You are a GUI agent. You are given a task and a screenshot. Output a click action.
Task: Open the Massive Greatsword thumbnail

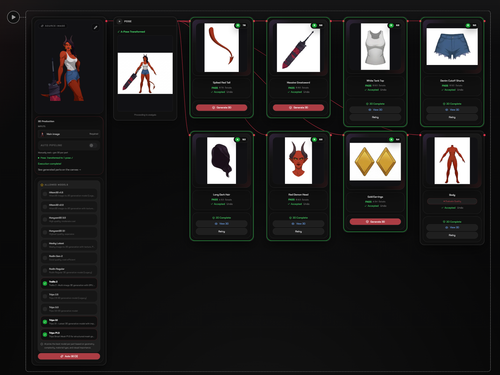pyautogui.click(x=298, y=48)
